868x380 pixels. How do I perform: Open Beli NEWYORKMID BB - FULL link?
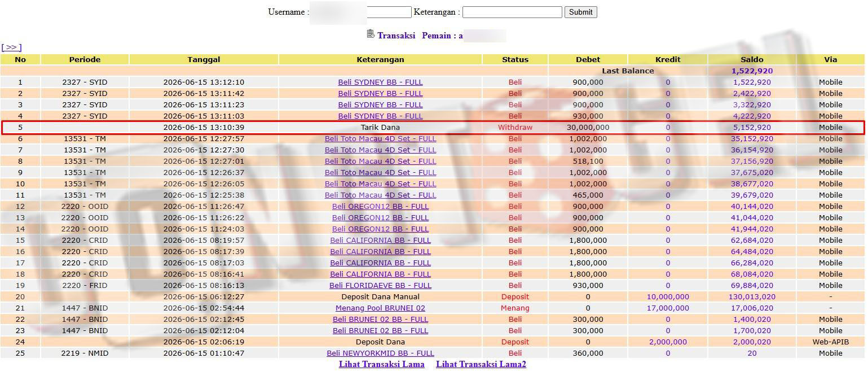[380, 353]
